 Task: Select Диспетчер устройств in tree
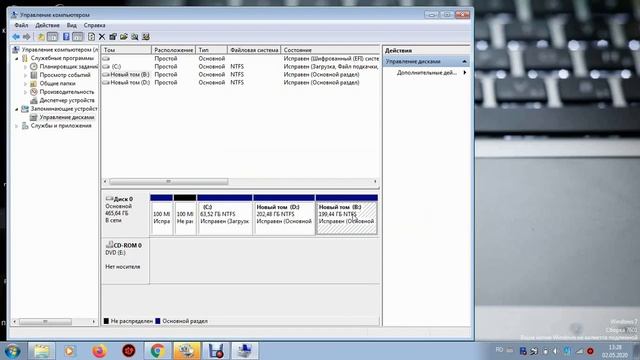point(67,100)
